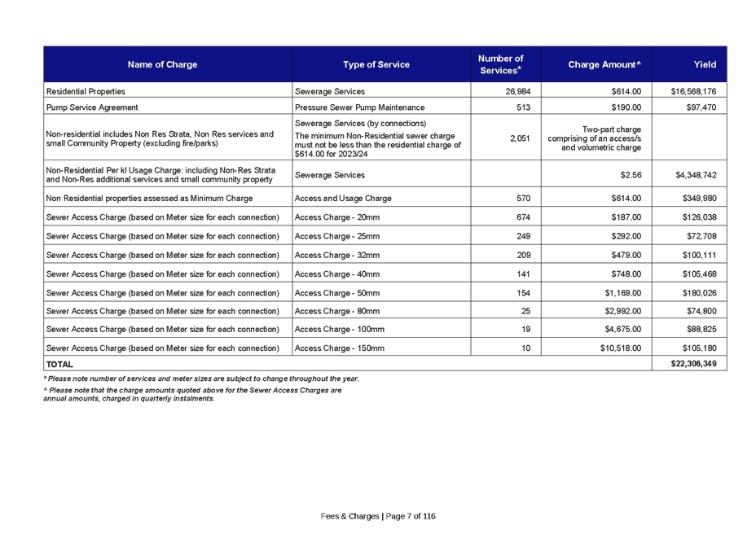756x534 pixels.
Task: Click the $1,169.00 charge amount
Action: click(x=623, y=293)
